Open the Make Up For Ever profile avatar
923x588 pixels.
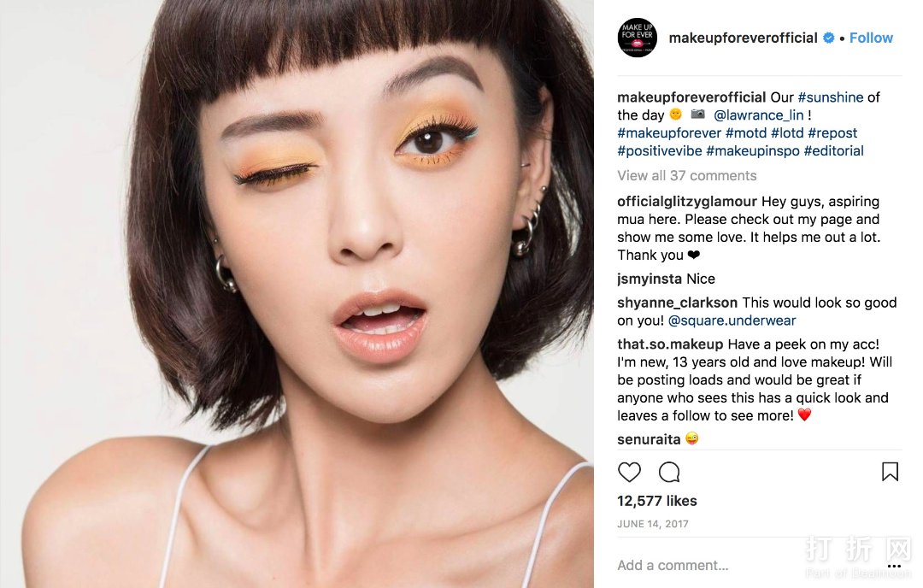[x=637, y=38]
